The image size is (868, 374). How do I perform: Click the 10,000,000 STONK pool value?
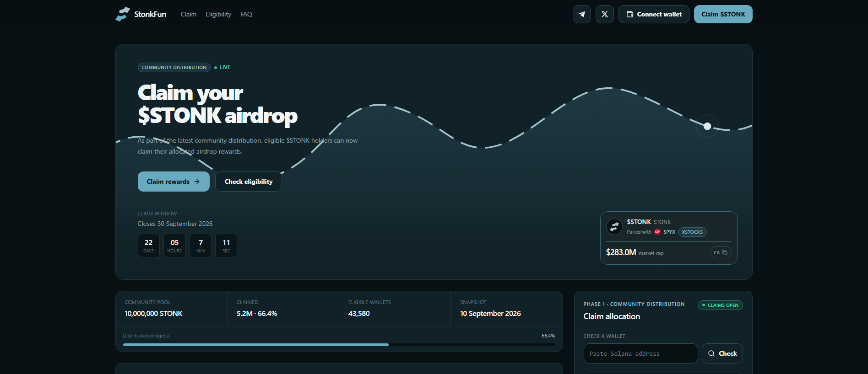[x=153, y=314]
